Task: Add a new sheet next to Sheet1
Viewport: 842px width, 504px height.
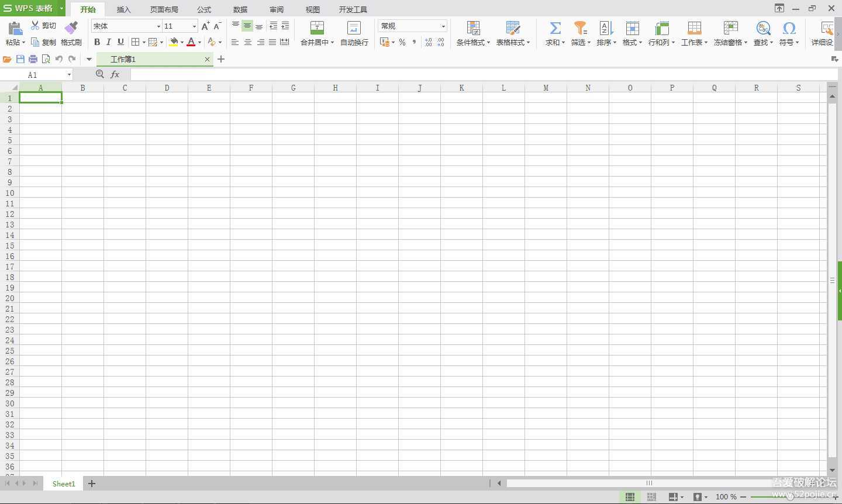Action: coord(92,484)
